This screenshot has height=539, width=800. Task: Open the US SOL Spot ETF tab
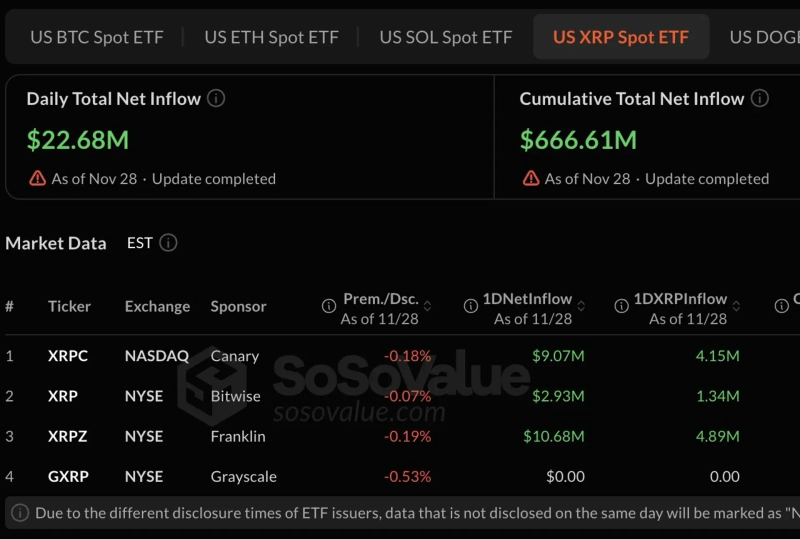click(445, 38)
